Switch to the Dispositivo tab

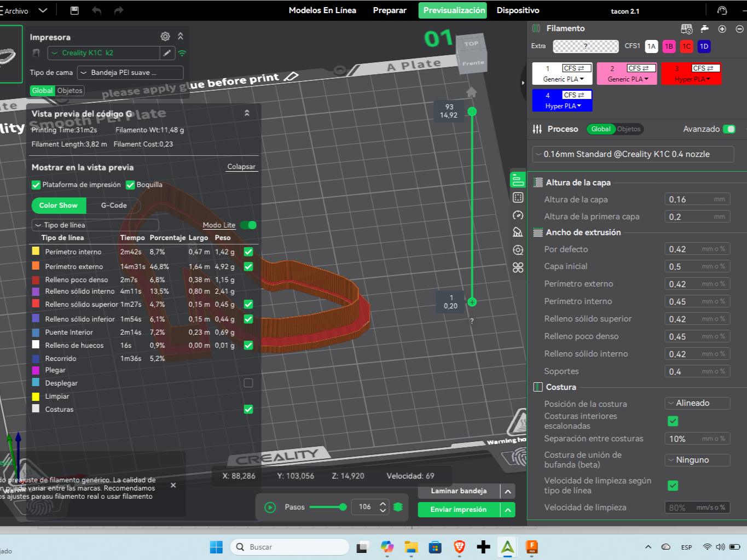[x=518, y=10]
